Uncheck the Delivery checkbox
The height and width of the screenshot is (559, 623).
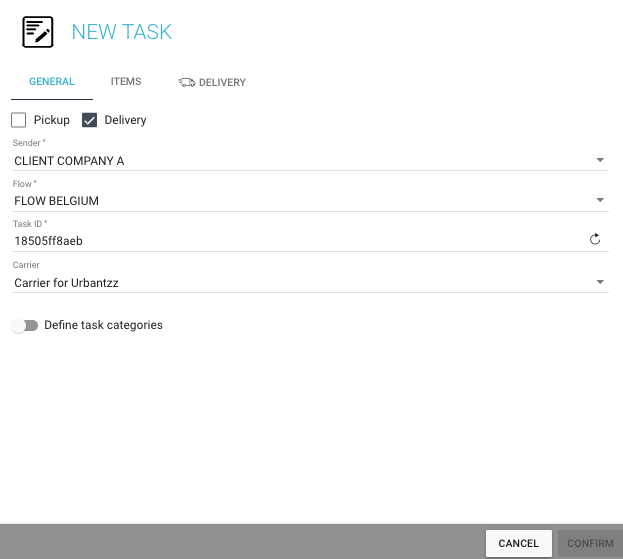[89, 120]
